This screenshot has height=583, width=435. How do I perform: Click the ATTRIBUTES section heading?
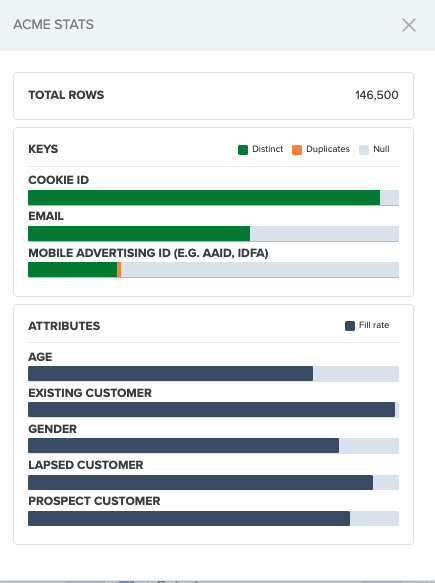coord(64,326)
